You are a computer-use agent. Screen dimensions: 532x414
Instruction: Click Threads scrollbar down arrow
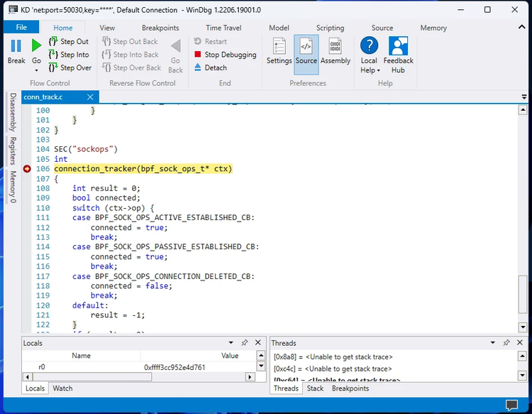[x=523, y=375]
